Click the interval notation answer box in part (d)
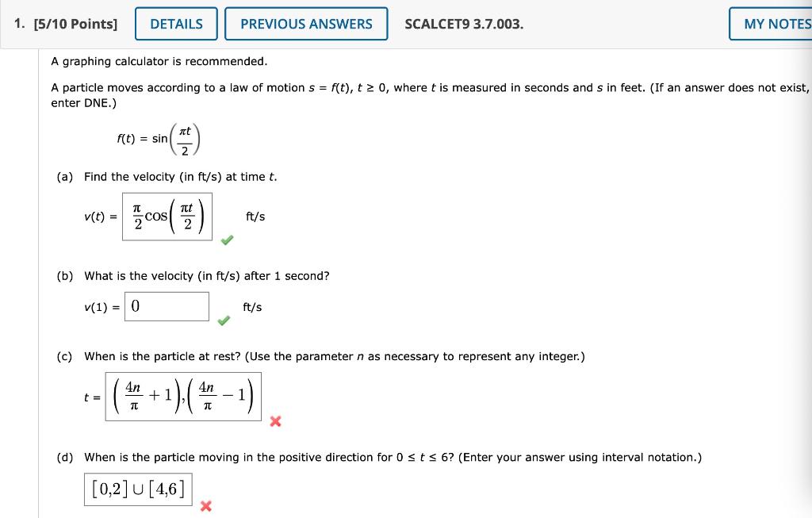The height and width of the screenshot is (518, 812). [x=138, y=488]
